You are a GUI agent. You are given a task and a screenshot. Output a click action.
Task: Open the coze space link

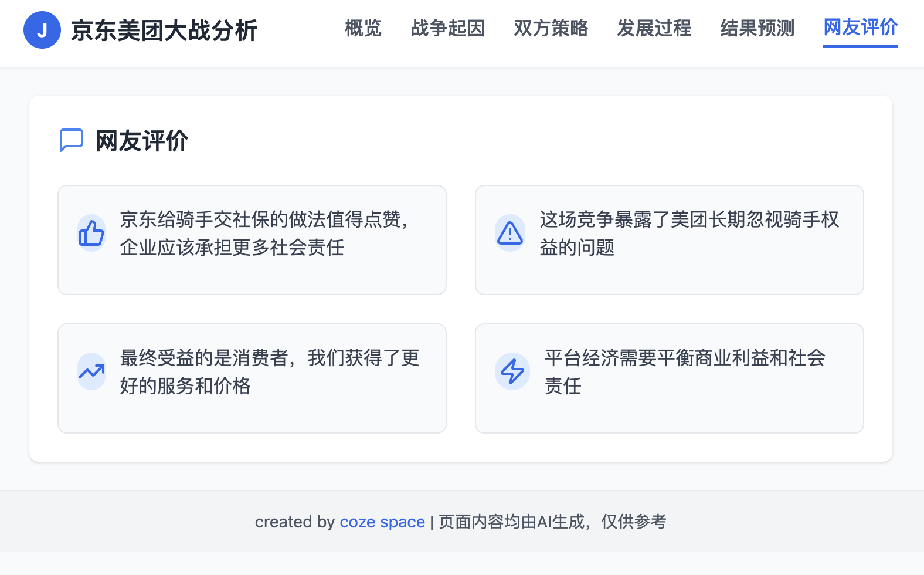pyautogui.click(x=382, y=522)
